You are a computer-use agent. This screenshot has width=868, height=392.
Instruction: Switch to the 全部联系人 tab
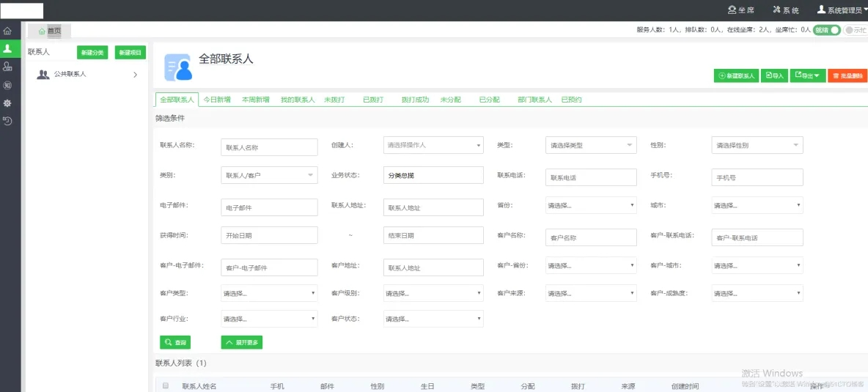click(177, 100)
